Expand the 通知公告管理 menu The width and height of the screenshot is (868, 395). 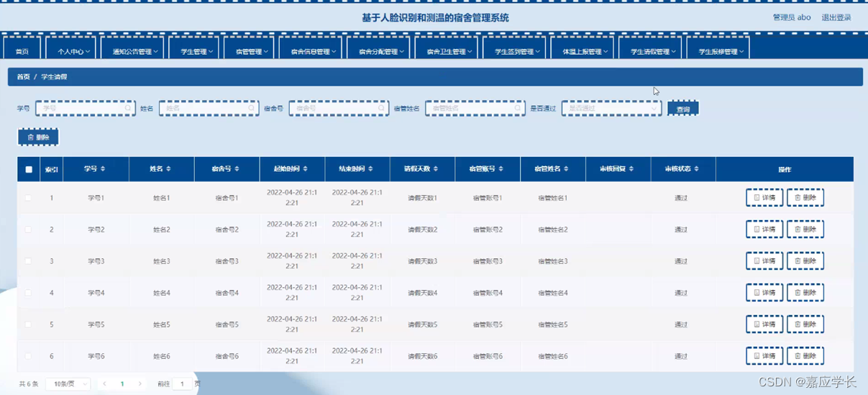tap(132, 50)
